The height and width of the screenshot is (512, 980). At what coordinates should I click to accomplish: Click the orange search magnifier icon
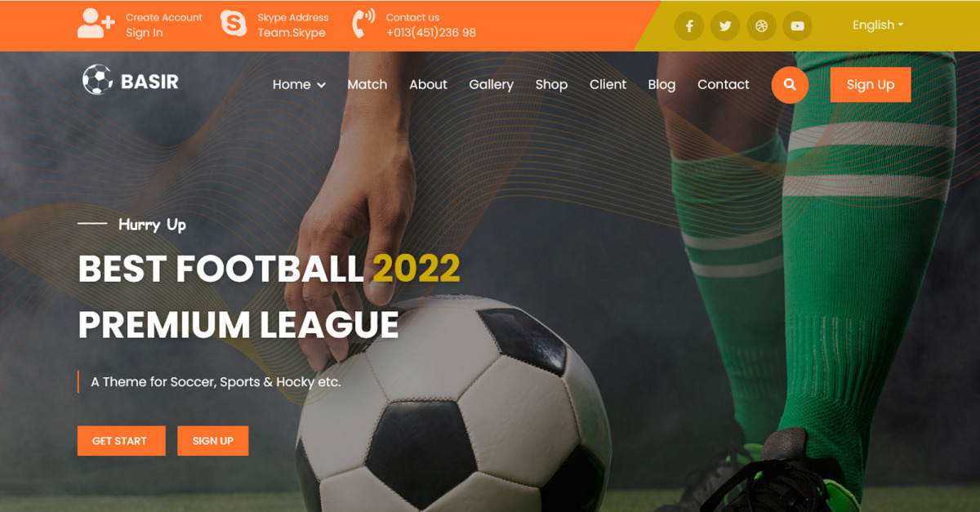pos(790,84)
